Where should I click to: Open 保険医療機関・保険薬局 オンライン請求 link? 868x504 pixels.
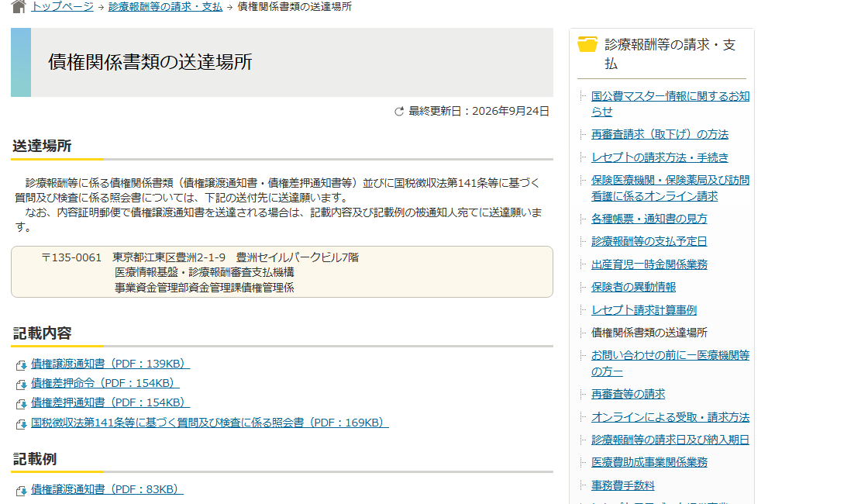(670, 188)
